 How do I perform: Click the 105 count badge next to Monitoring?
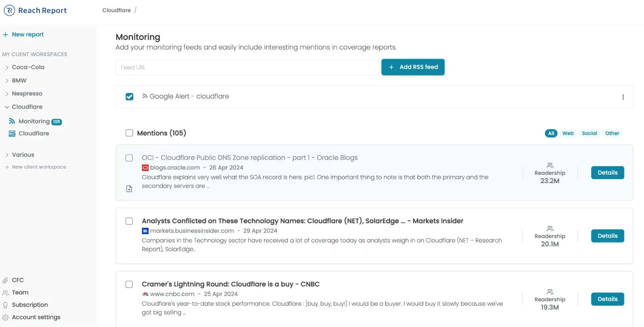click(x=56, y=122)
